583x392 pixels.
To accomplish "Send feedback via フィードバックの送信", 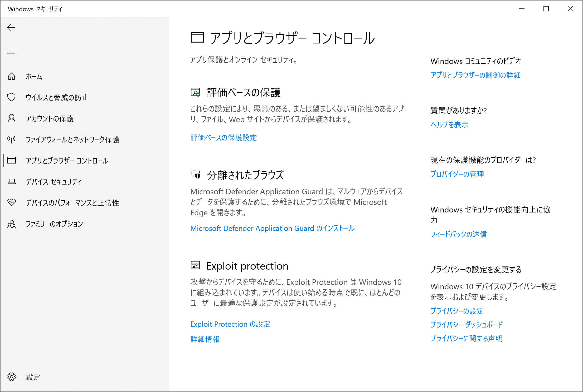I will (459, 234).
